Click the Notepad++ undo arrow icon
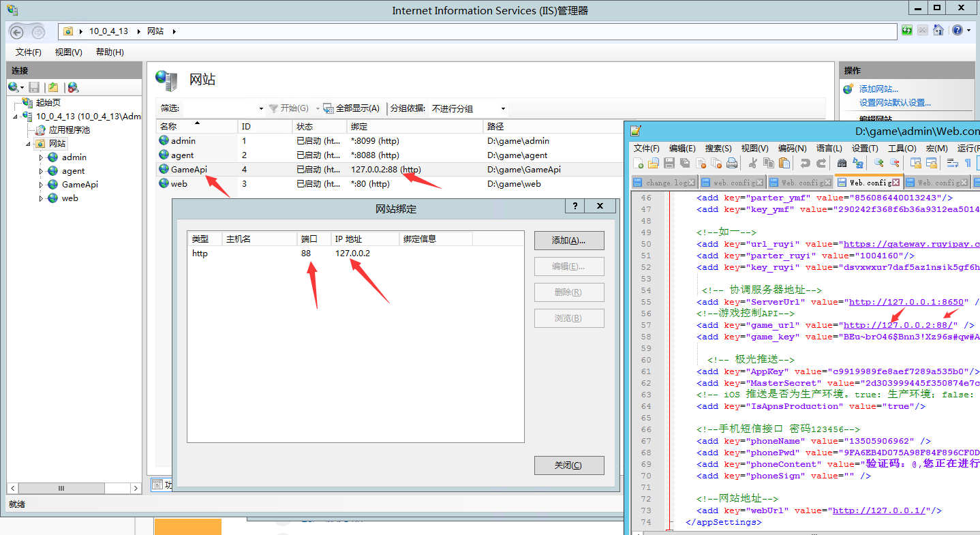 (805, 163)
